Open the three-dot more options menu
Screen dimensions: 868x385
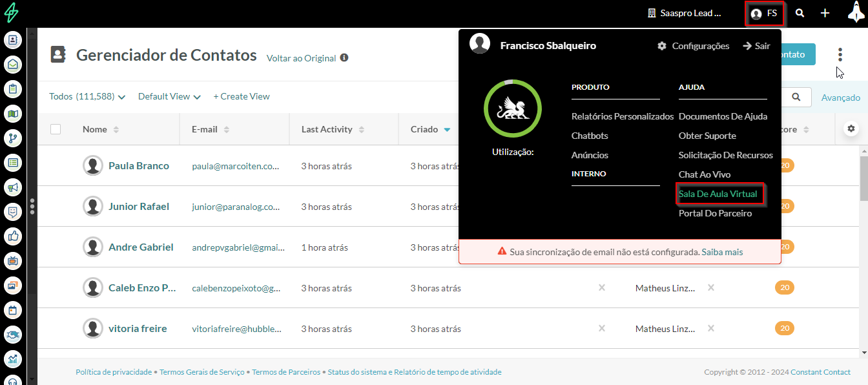pos(840,55)
